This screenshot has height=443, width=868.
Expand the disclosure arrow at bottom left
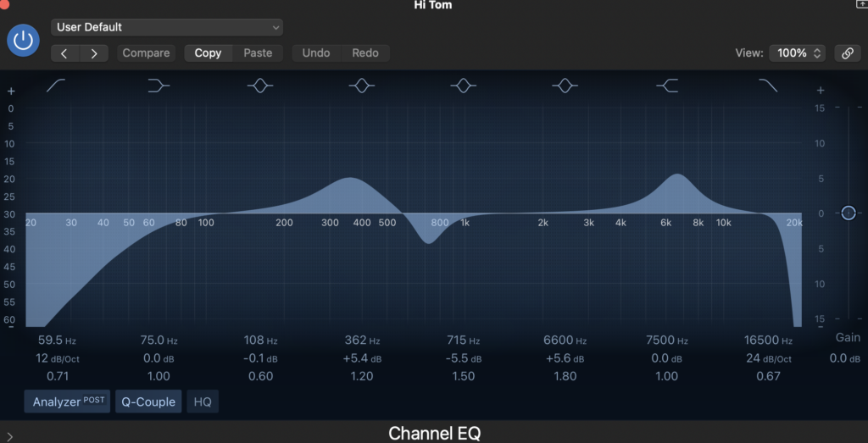(9, 436)
